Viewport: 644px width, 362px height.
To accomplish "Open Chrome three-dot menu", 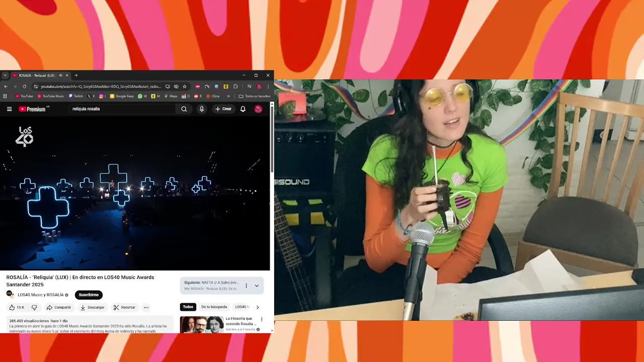I will [x=268, y=86].
